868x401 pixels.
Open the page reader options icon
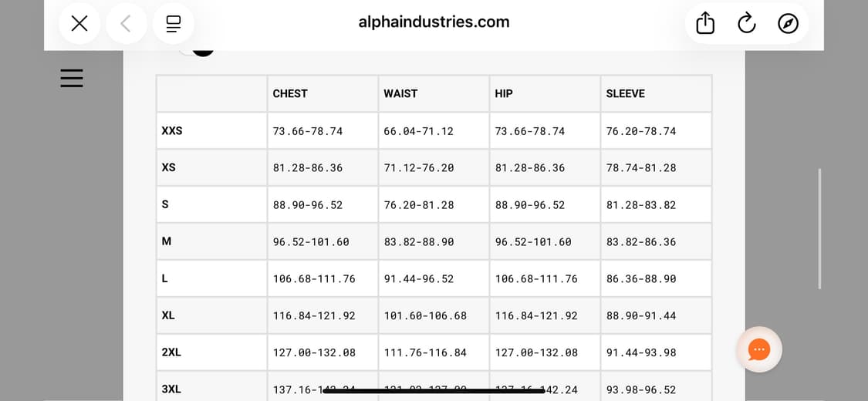point(173,24)
